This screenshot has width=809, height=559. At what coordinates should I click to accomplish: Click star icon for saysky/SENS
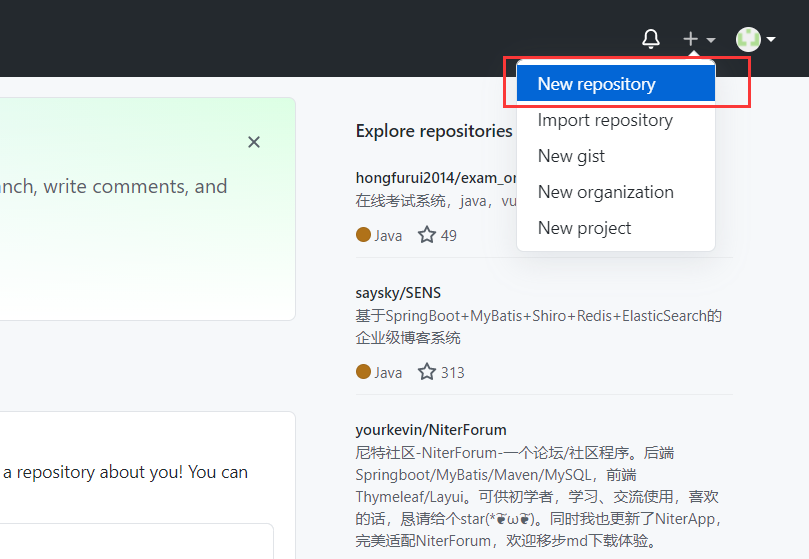coord(427,372)
